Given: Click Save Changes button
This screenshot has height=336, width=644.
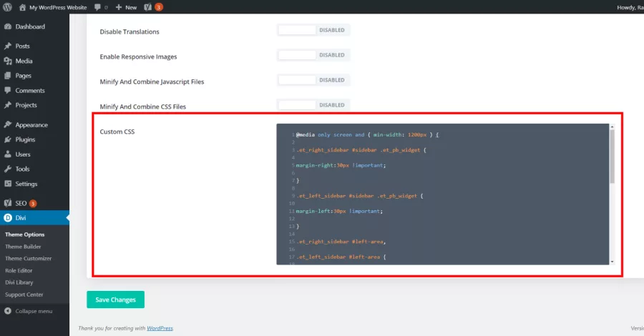Looking at the screenshot, I should click(x=115, y=300).
